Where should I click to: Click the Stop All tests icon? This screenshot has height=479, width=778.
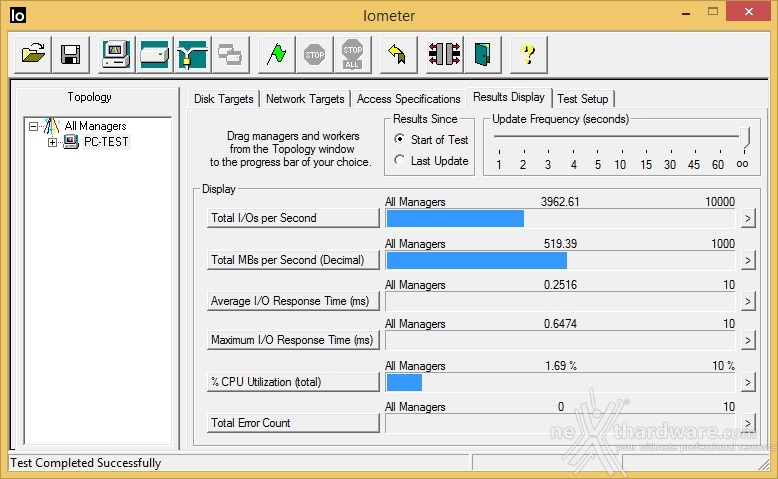352,55
